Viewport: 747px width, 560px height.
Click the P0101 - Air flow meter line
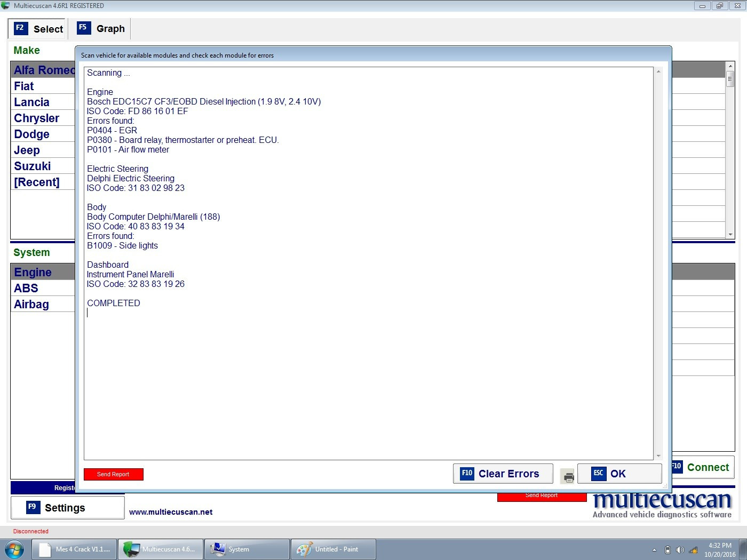coord(128,149)
